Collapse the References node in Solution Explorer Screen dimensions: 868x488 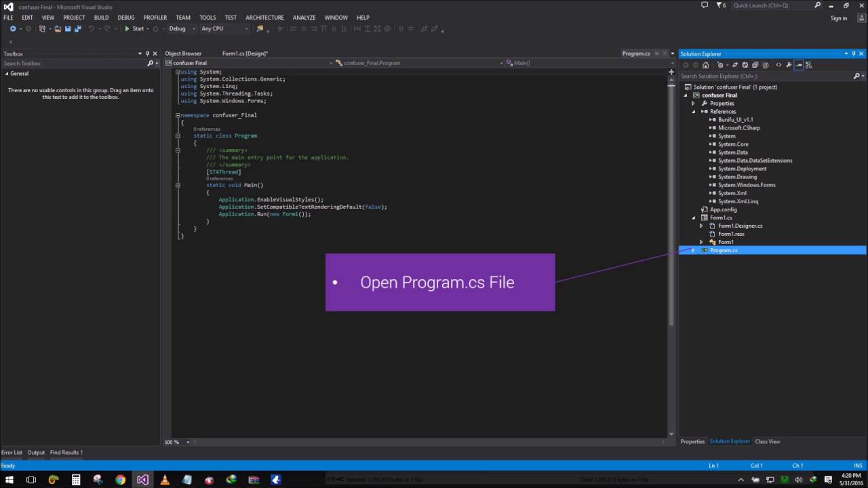tap(693, 112)
